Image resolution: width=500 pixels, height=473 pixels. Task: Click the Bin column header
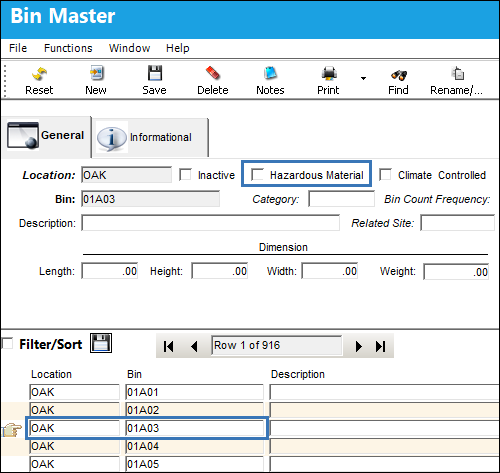[134, 374]
